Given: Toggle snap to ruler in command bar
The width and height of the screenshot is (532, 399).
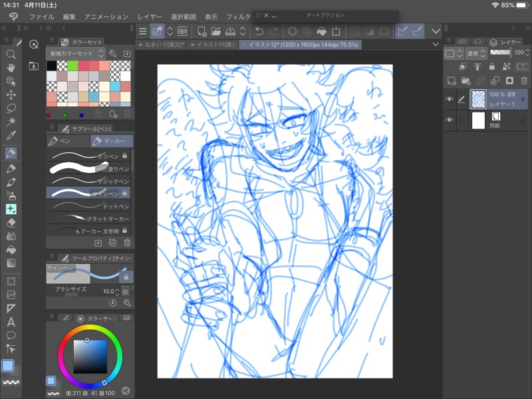Looking at the screenshot, I should 403,31.
